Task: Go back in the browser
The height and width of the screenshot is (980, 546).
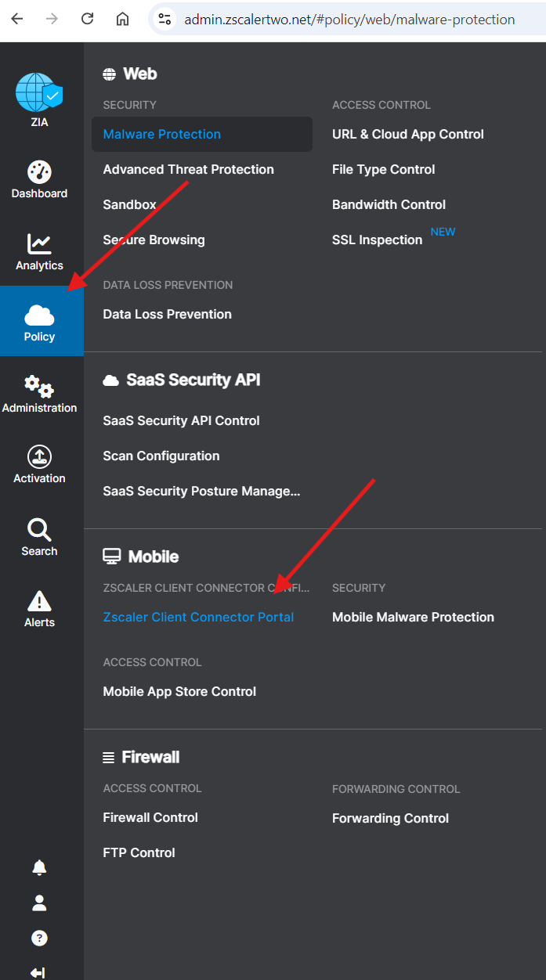Action: pyautogui.click(x=17, y=19)
